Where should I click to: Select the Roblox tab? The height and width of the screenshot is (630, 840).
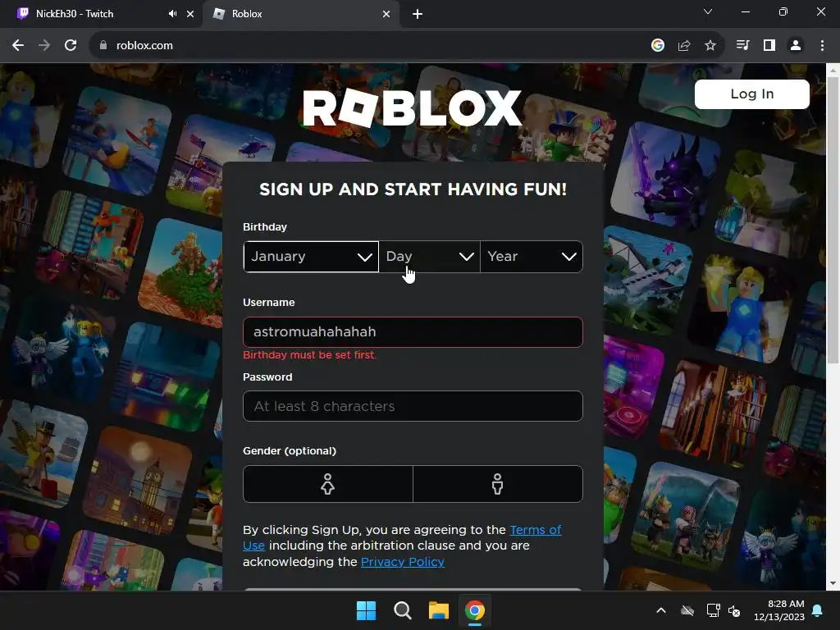coord(301,14)
